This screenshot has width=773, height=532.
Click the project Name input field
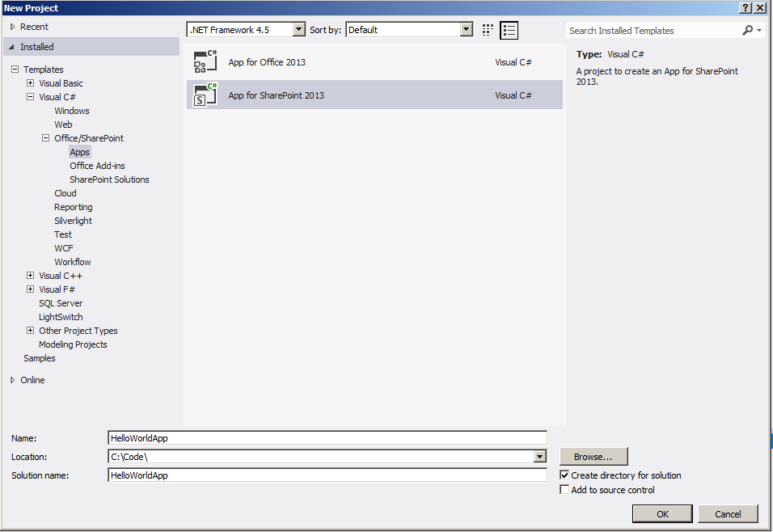pos(327,438)
